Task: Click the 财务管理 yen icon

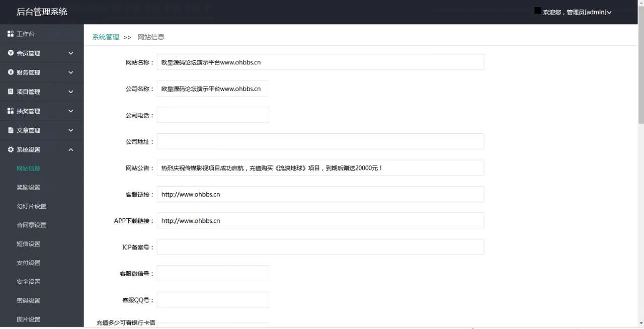Action: (x=11, y=72)
